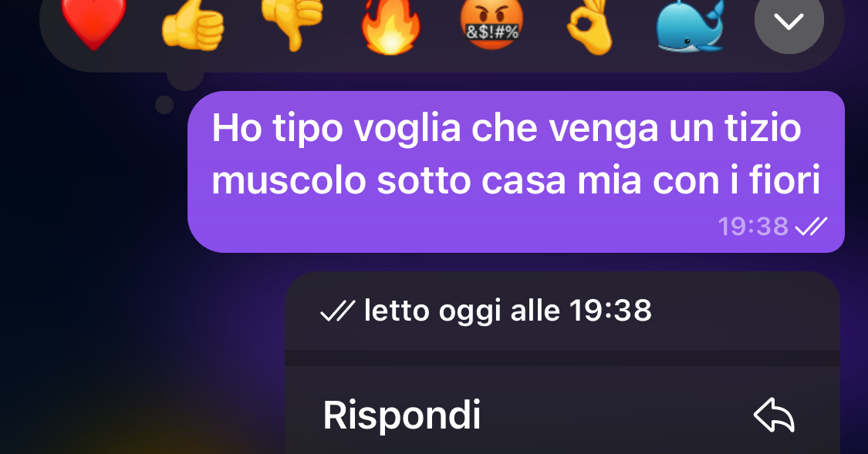Click the word 'muscolo' in the message
868x454 pixels.
(289, 181)
